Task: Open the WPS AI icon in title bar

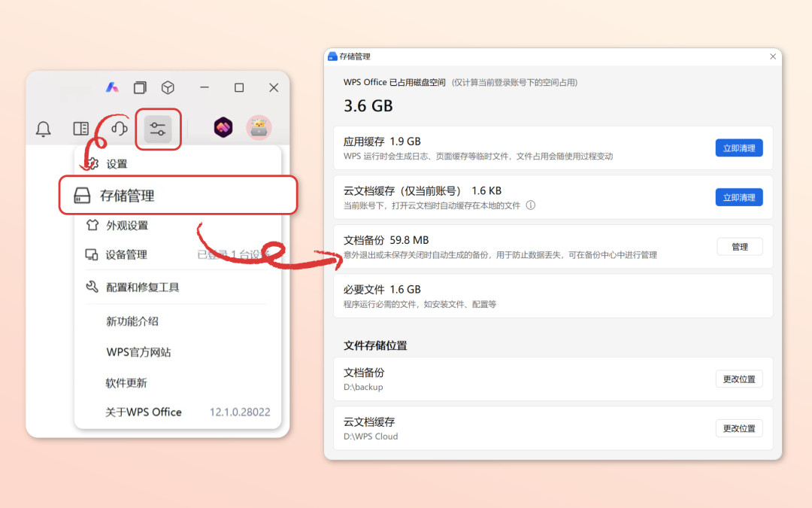Action: 112,87
